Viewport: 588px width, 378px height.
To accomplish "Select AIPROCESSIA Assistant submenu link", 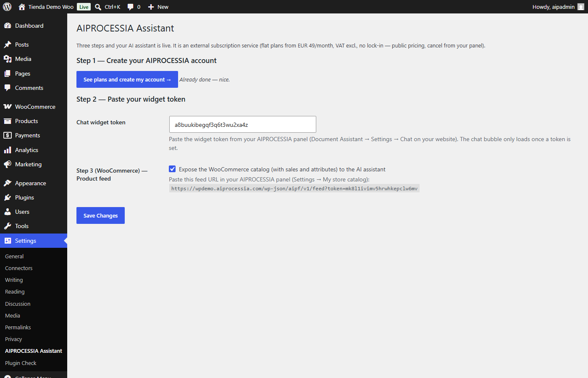I will tap(34, 351).
